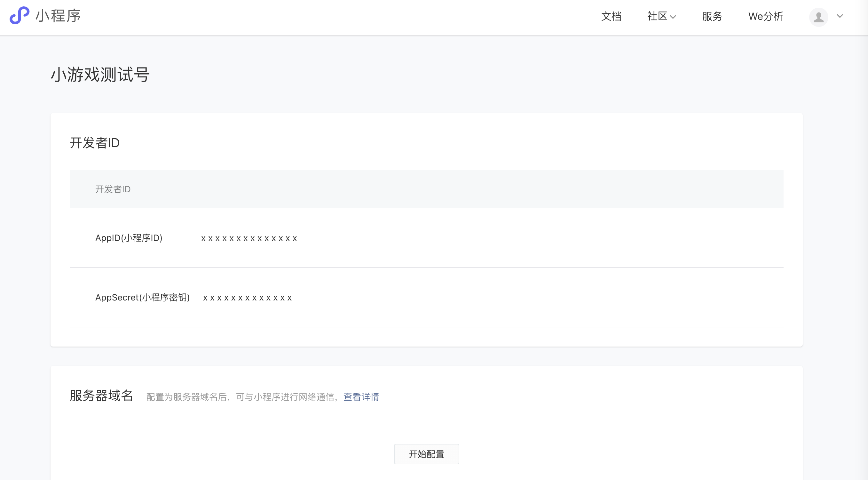Click the 开发者ID section heading
The width and height of the screenshot is (868, 480).
coord(95,143)
